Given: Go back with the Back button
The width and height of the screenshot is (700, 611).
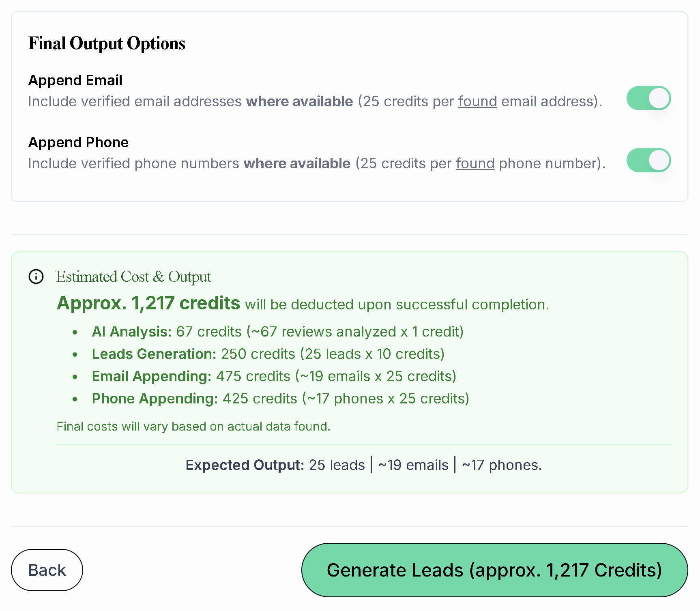Looking at the screenshot, I should (x=47, y=570).
